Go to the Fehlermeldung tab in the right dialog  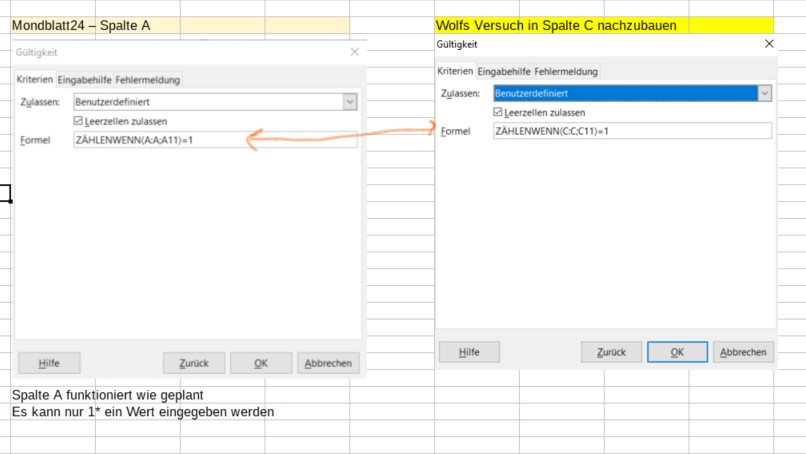point(566,72)
